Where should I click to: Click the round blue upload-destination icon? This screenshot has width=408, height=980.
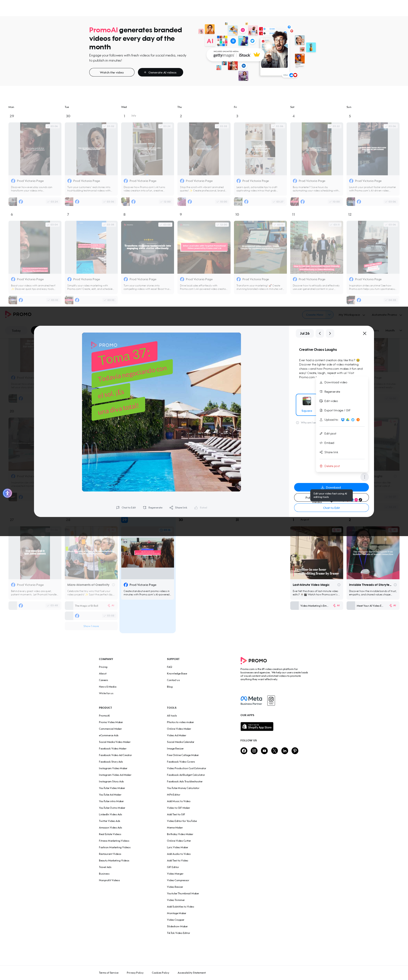[x=353, y=420]
